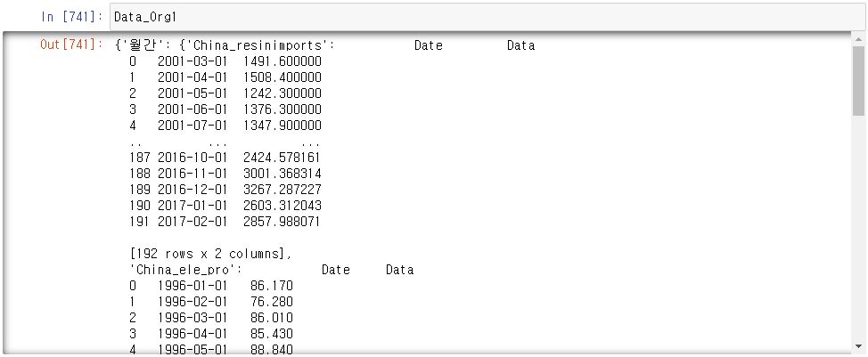The image size is (868, 357).
Task: Click the date 2017-02-01
Action: (192, 222)
